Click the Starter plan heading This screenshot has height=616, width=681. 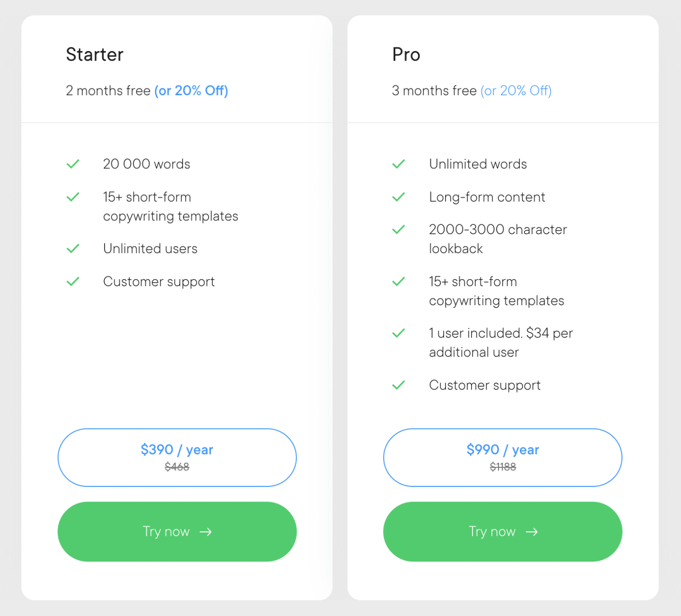pos(95,54)
